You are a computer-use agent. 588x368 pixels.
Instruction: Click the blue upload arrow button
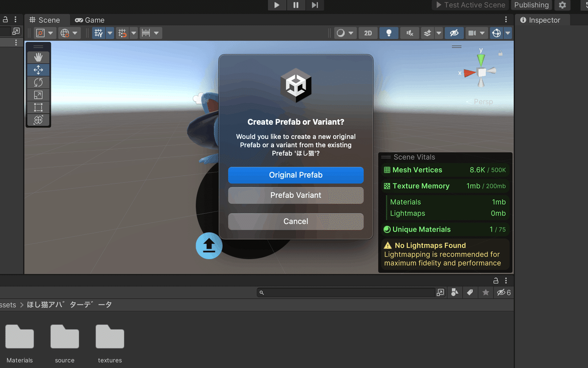pos(209,245)
